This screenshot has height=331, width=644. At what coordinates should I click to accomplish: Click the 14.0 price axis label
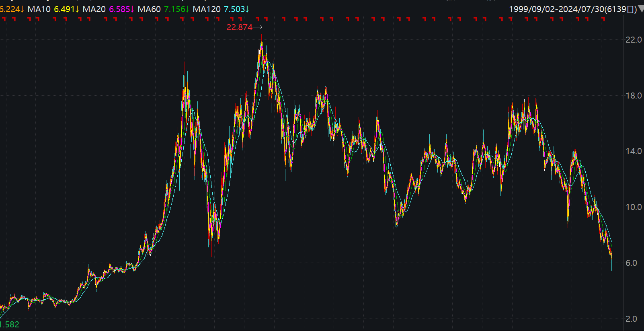[x=634, y=151]
